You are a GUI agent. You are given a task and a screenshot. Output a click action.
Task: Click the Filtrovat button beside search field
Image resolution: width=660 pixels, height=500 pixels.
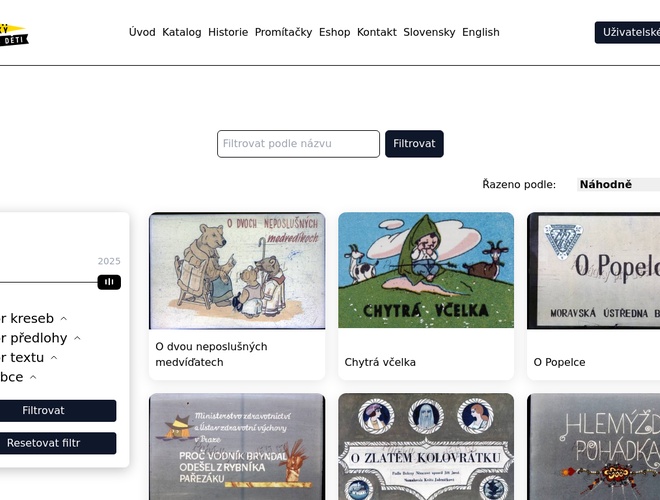[x=414, y=144]
